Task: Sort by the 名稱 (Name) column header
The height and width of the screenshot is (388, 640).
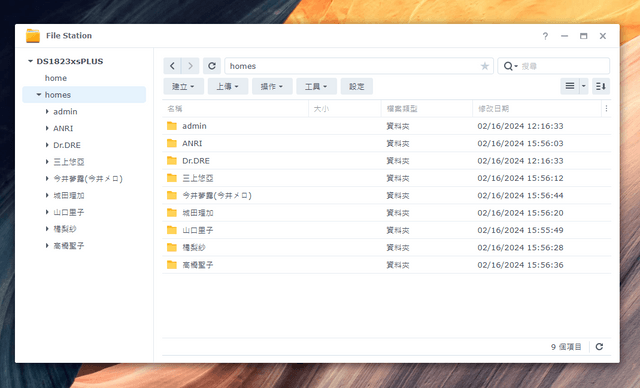Action: click(x=236, y=109)
